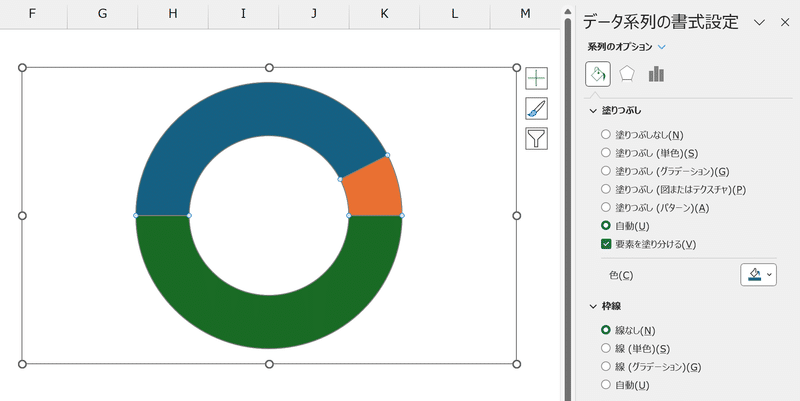Image resolution: width=800 pixels, height=401 pixels.
Task: Open the Chart Elements plus button
Action: click(536, 79)
